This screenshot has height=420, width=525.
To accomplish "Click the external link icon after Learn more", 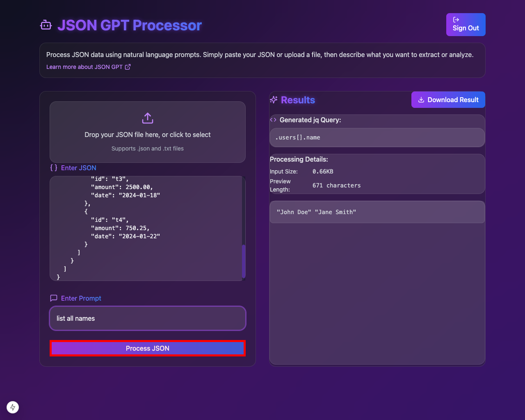I will coord(128,67).
